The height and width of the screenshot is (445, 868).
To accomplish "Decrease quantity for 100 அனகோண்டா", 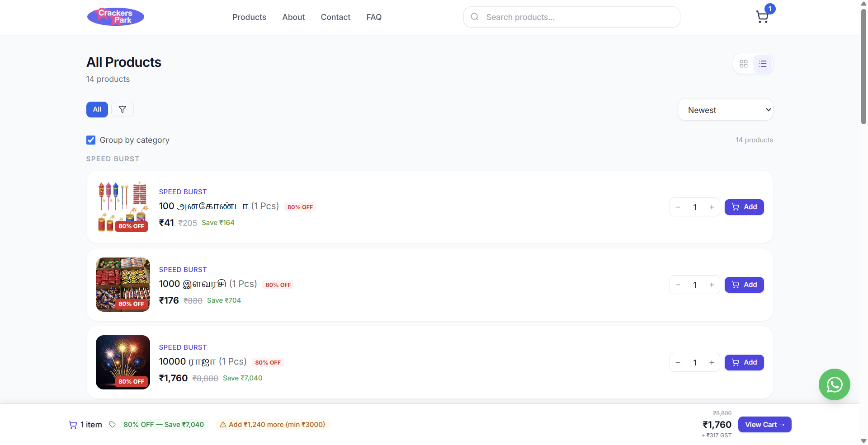I will [678, 207].
